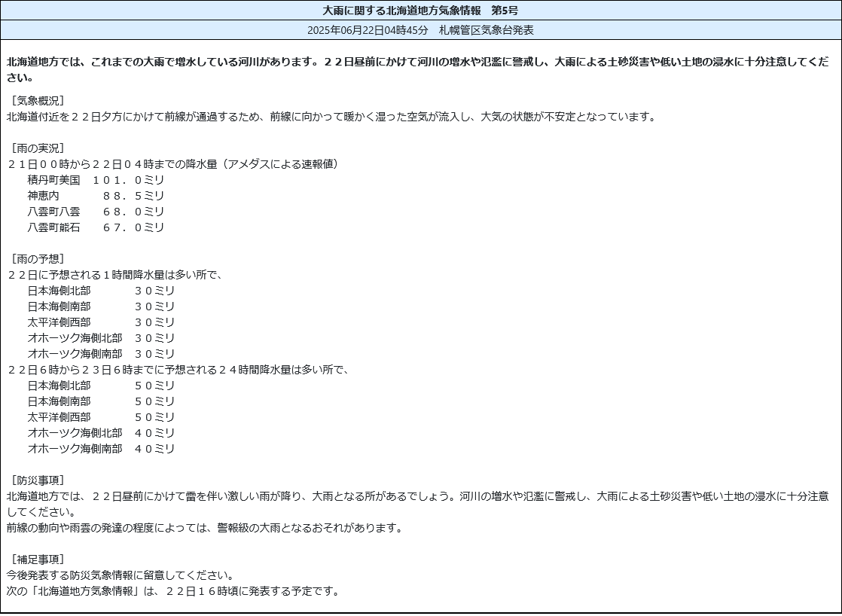Screen dimensions: 842x616
Task: Select the ［雨の実況］ section heading
Action: point(38,148)
